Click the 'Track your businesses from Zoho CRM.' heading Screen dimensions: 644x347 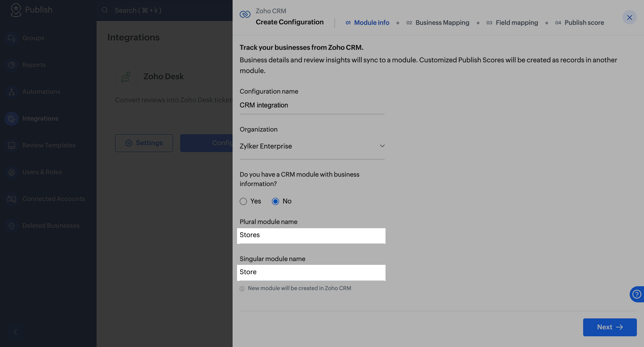pyautogui.click(x=301, y=47)
